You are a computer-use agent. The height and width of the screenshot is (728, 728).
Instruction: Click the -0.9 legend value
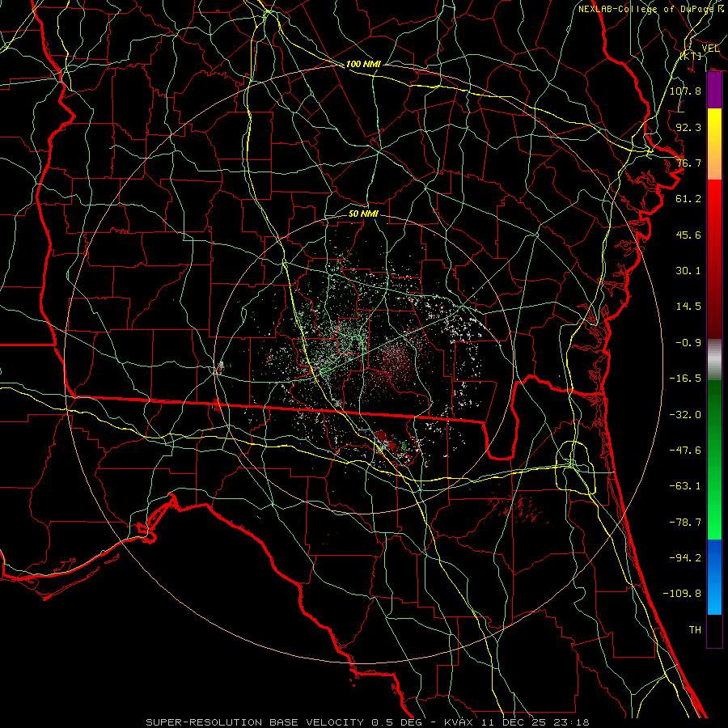(x=688, y=343)
